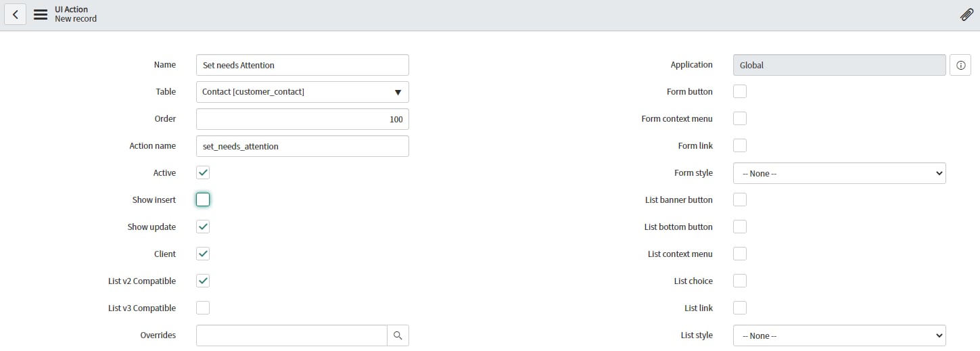Click the "List v2 Compatible" label
The image size is (980, 351).
click(x=142, y=281)
